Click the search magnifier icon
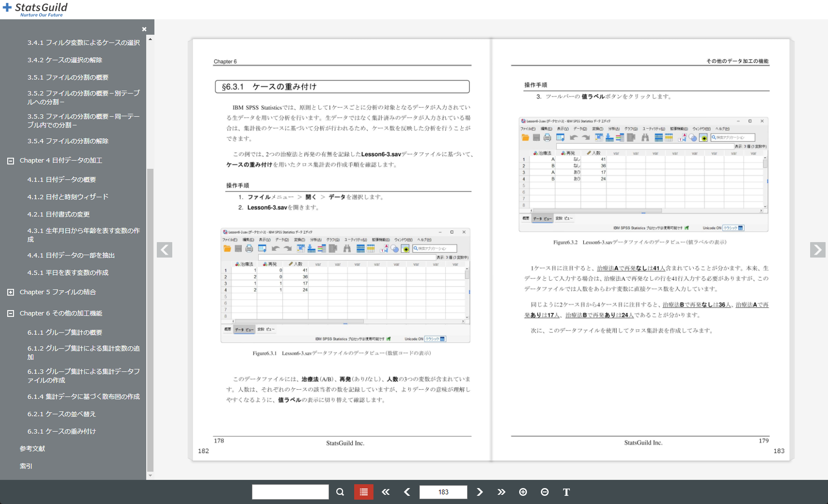Screen dimensions: 828x504 (340, 492)
